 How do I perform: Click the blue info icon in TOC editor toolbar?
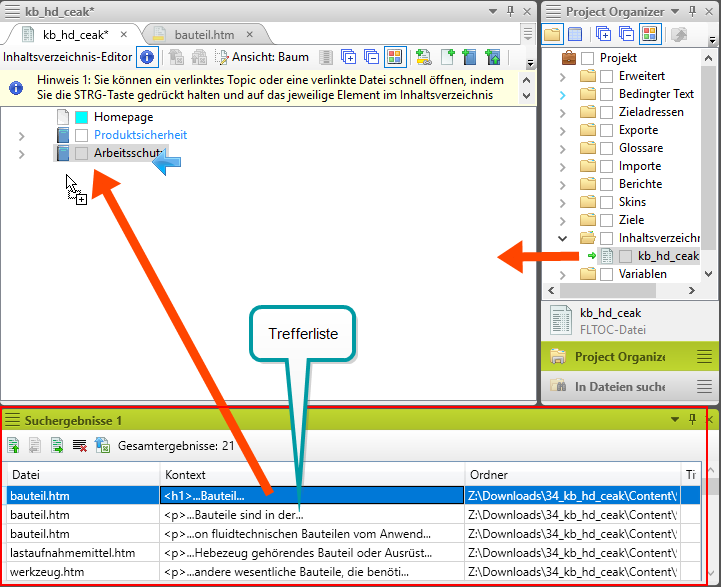click(146, 58)
